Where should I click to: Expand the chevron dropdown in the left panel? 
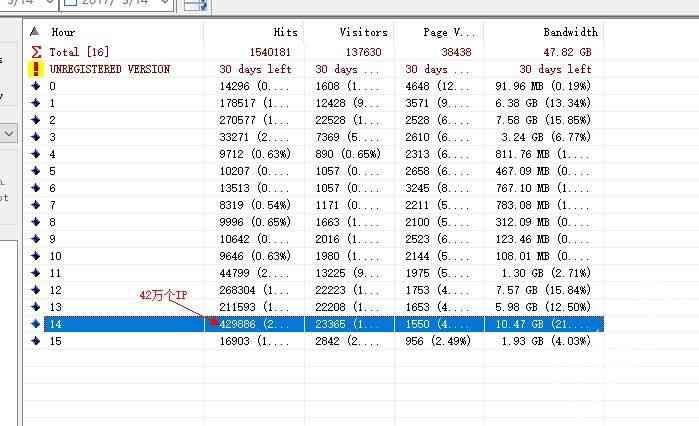click(9, 133)
